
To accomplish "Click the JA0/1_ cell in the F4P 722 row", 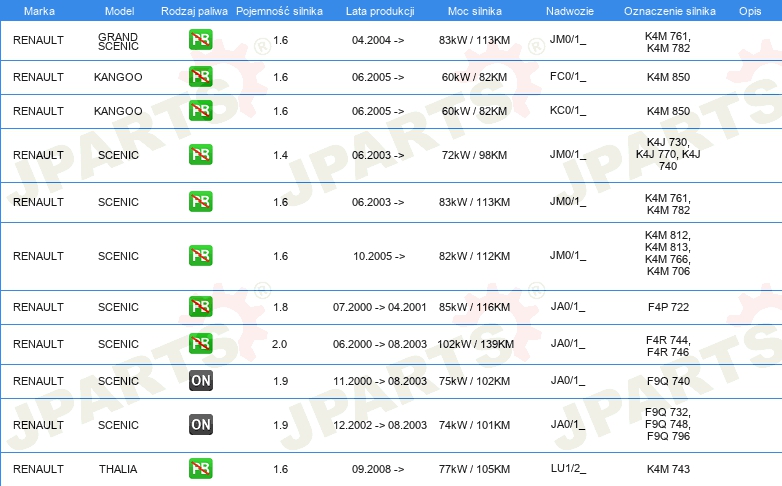I will coord(568,306).
